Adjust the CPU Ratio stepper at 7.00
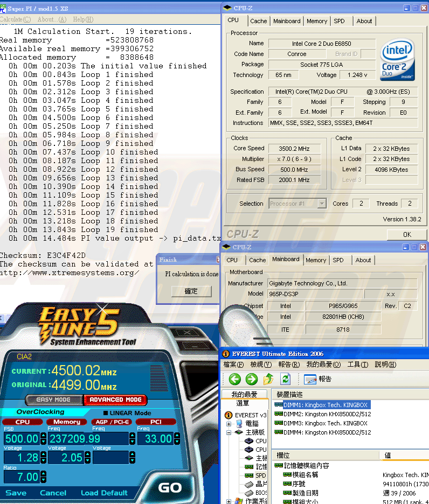Image resolution: width=429 pixels, height=504 pixels. pos(44,477)
